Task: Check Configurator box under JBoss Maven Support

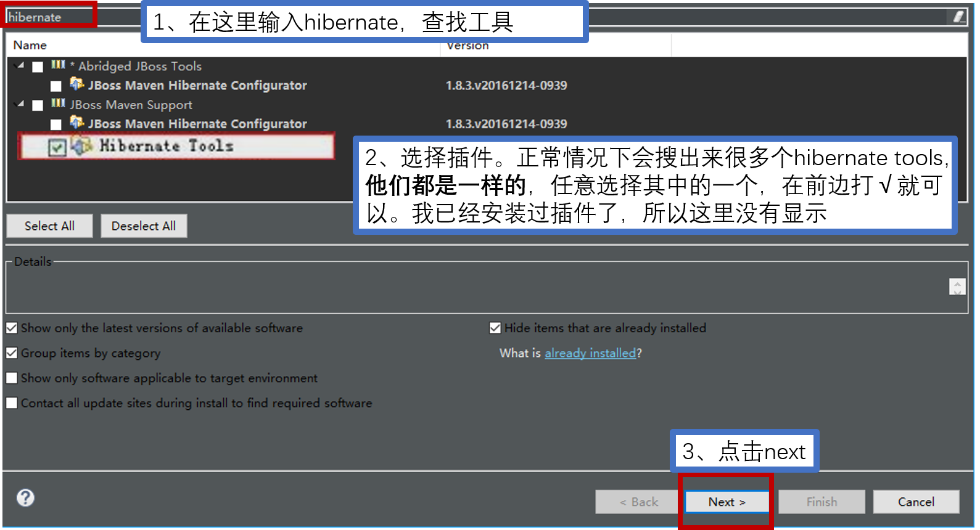Action: click(x=56, y=124)
